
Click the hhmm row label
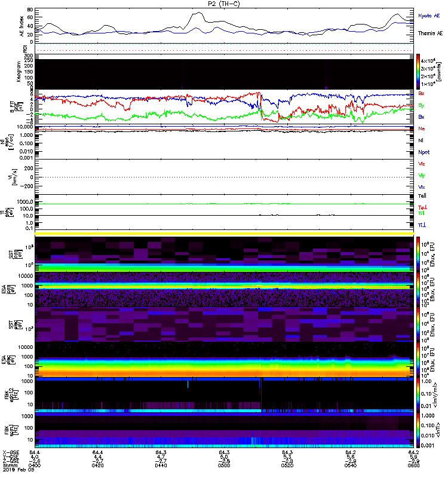click(9, 466)
